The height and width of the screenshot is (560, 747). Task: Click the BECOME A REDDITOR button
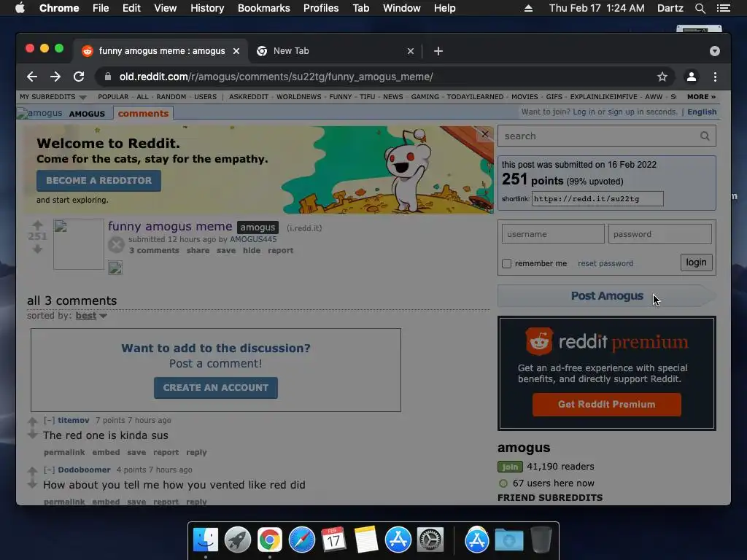tap(98, 181)
